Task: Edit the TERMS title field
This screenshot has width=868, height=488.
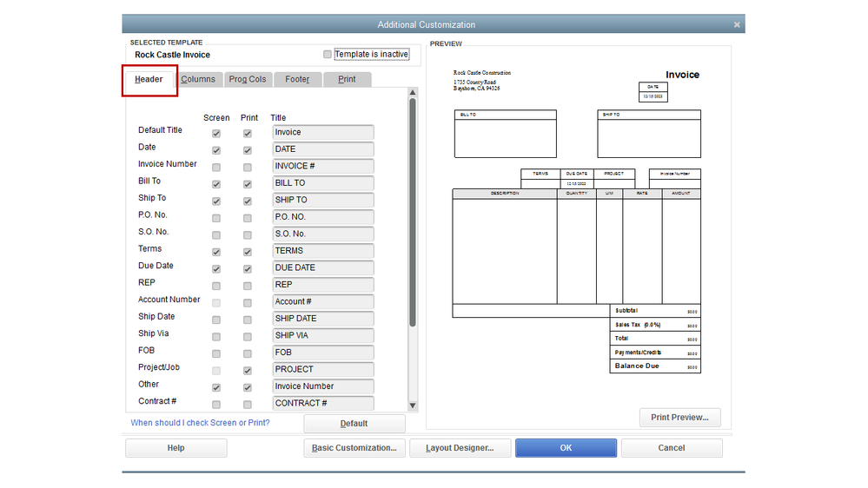Action: pyautogui.click(x=323, y=251)
